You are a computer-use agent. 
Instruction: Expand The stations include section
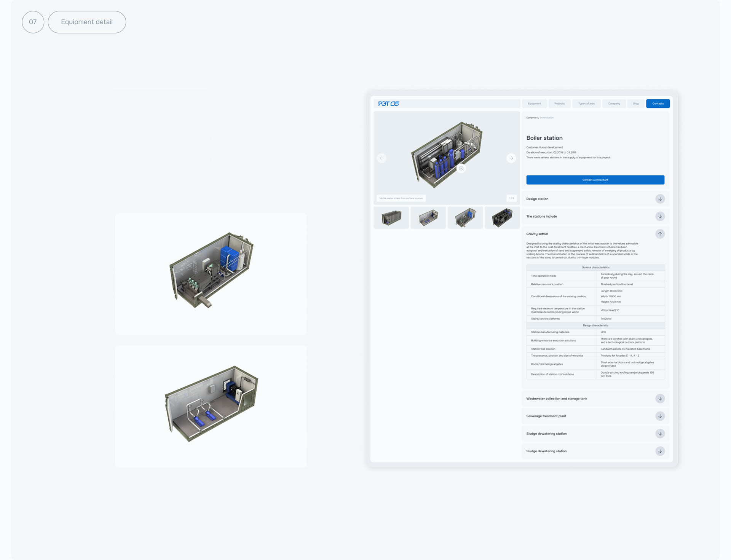tap(660, 216)
